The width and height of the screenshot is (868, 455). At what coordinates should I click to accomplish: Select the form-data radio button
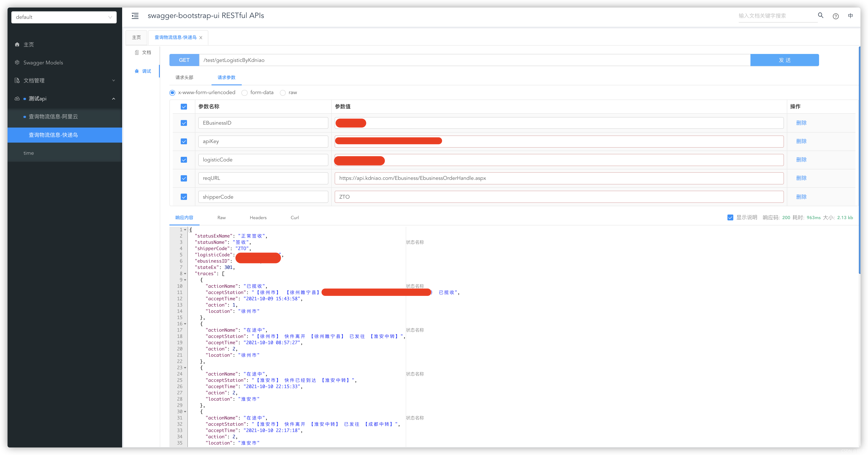pyautogui.click(x=244, y=93)
